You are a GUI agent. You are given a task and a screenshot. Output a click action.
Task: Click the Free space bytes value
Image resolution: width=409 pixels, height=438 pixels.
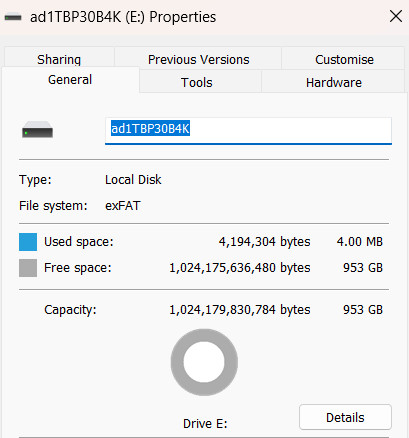click(x=240, y=268)
